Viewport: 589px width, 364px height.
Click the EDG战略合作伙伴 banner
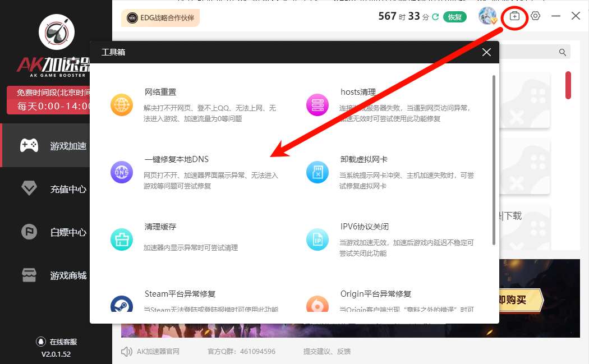pyautogui.click(x=160, y=17)
